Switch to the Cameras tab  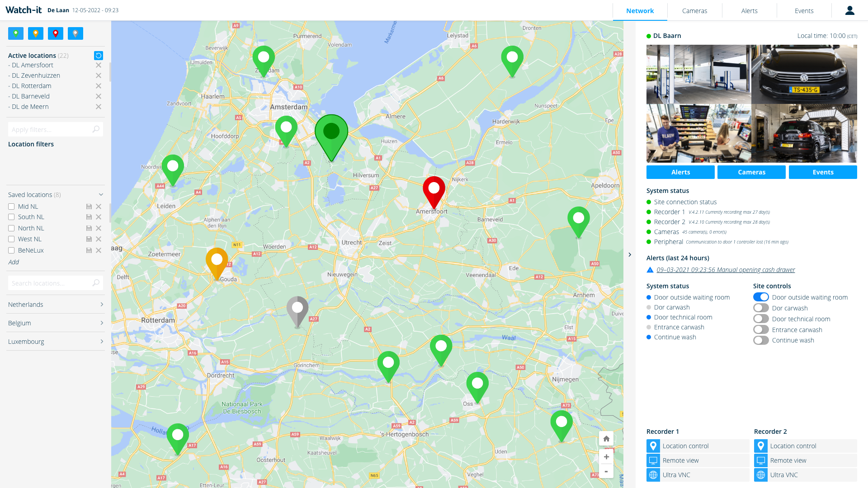694,11
